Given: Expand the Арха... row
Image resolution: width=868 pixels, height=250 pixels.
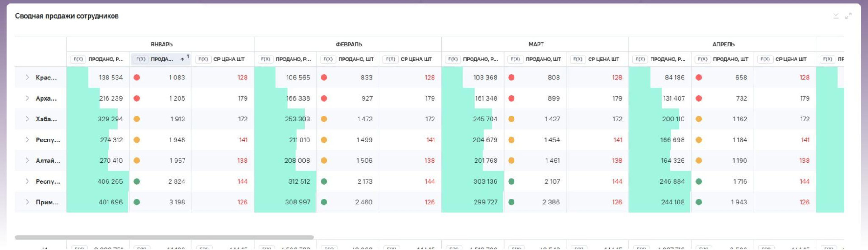Looking at the screenshot, I should click(28, 98).
